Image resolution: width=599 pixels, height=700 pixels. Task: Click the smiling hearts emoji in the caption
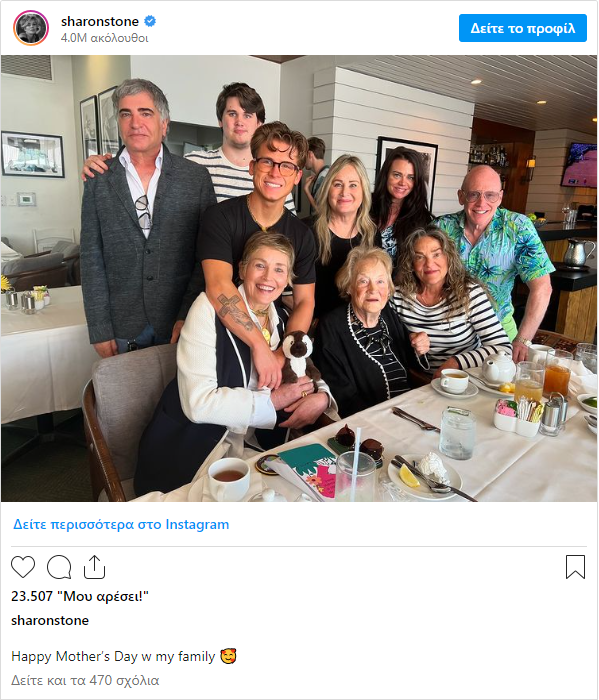pos(228,656)
